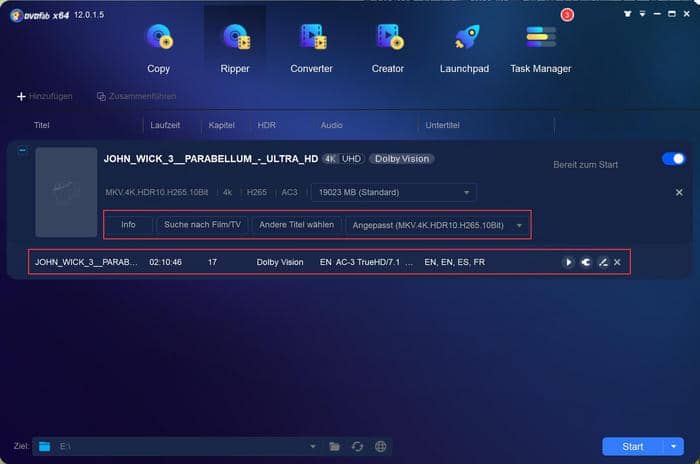Remove the task with the X beside the size dropdown
The width and height of the screenshot is (700, 464).
click(679, 192)
